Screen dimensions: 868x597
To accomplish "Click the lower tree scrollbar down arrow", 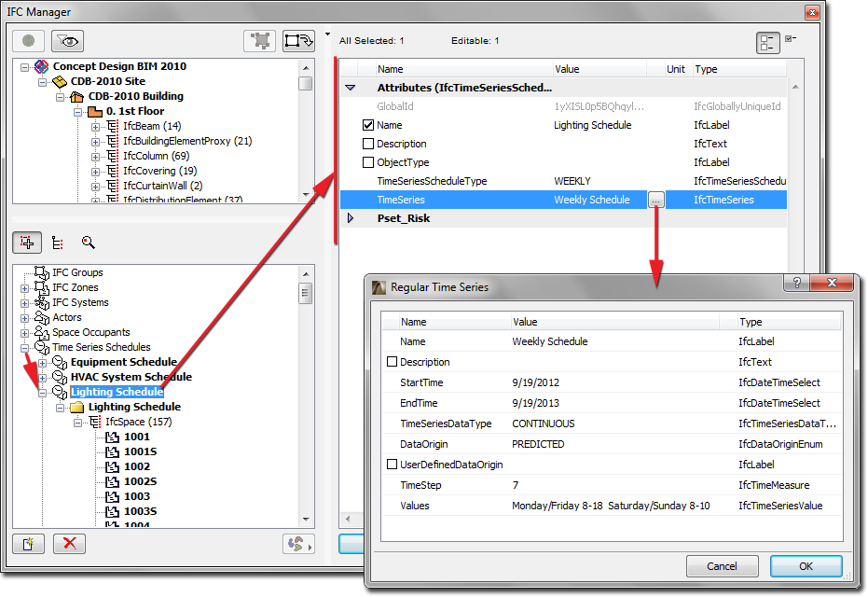I will pos(306,520).
